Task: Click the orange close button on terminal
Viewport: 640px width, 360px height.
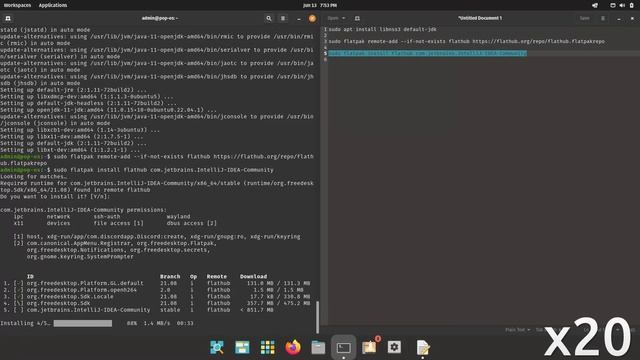Action: coord(312,18)
